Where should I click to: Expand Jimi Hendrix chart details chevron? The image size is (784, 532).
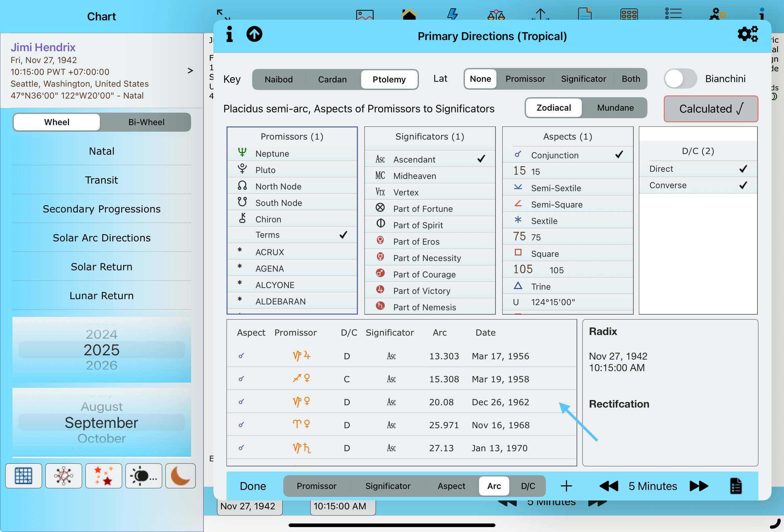(190, 71)
